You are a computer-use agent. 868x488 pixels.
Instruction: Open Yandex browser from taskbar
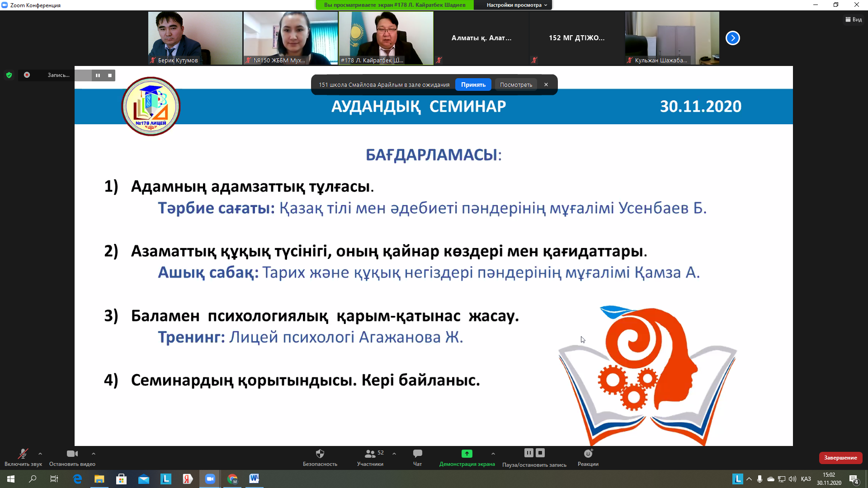(188, 479)
